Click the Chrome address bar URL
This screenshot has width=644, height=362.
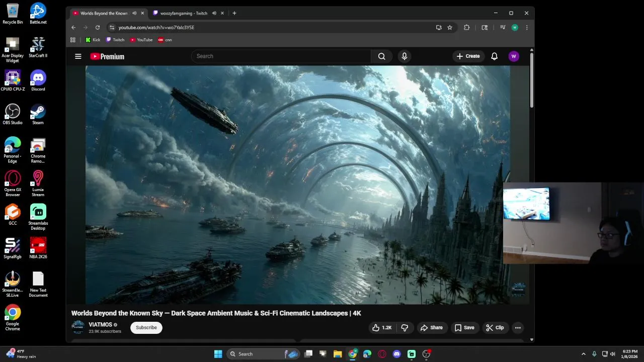[x=156, y=27]
